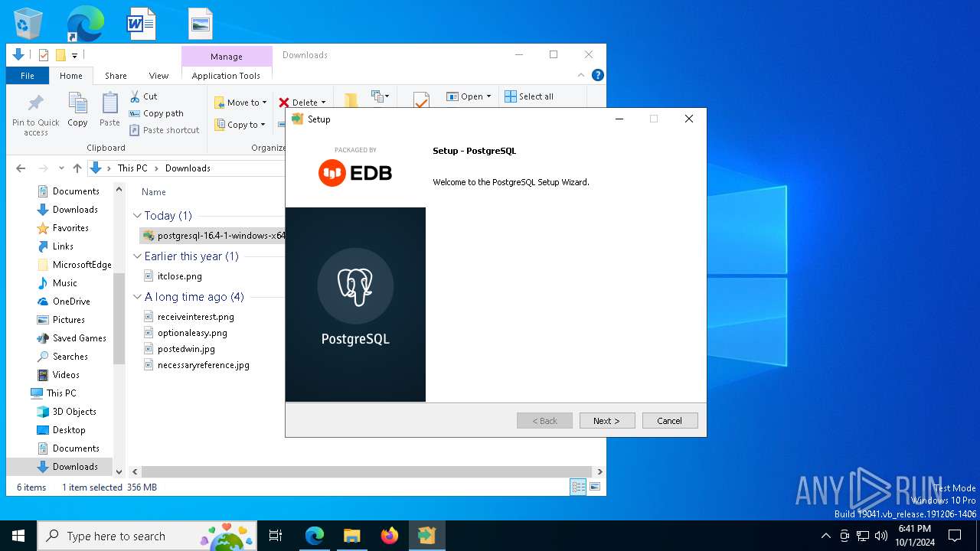Switch to the Share tab
This screenshot has width=980, height=551.
(116, 76)
